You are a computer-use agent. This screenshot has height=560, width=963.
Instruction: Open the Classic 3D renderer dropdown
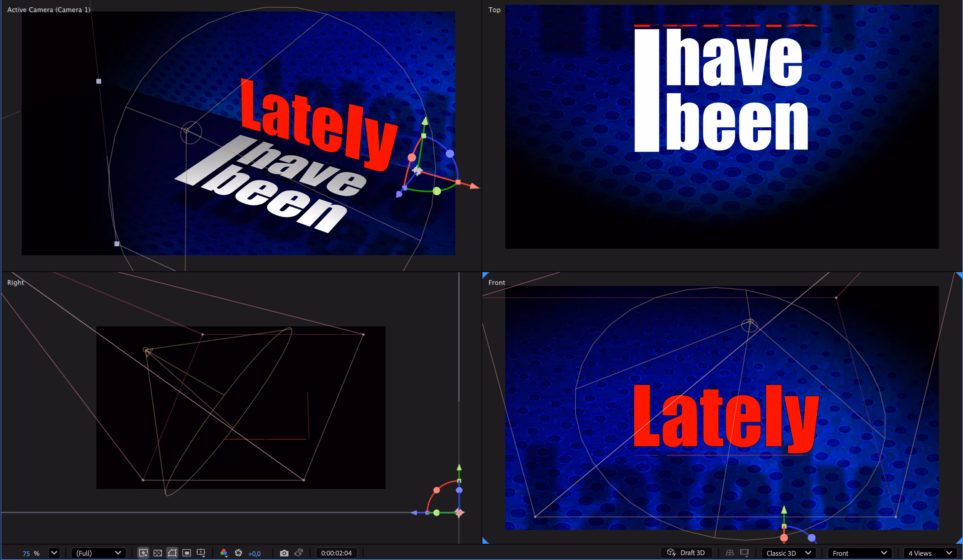[x=789, y=553]
